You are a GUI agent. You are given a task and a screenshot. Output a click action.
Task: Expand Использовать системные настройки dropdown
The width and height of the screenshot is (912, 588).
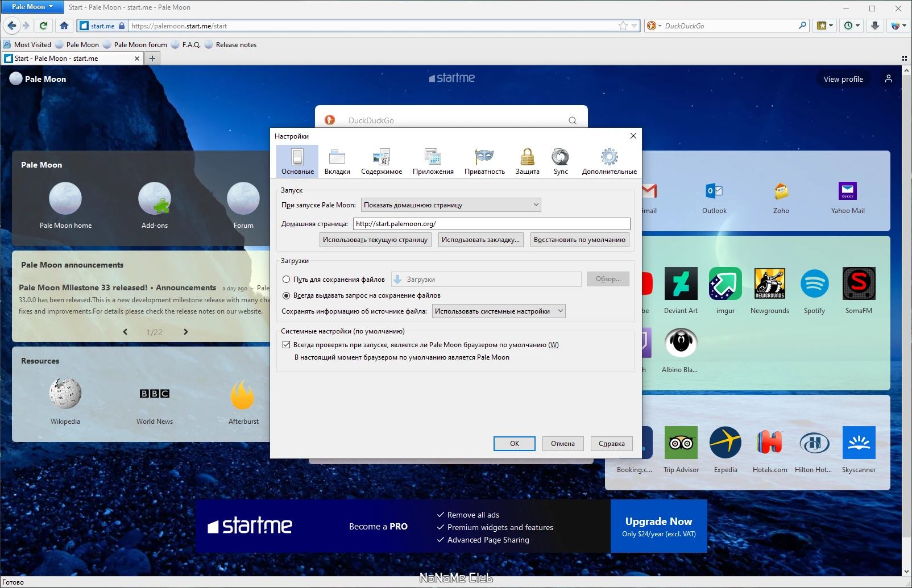[x=499, y=311]
